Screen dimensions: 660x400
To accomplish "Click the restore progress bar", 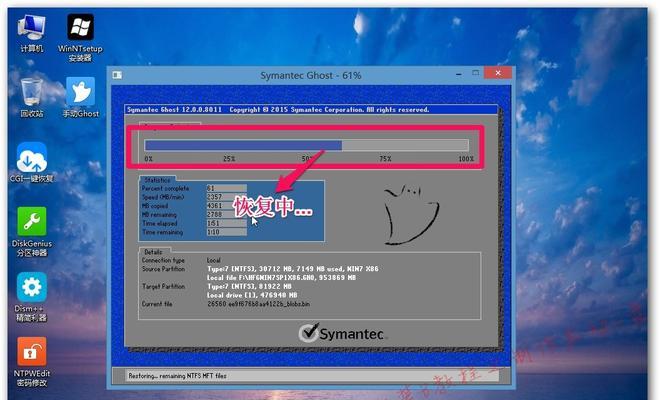I will pyautogui.click(x=306, y=146).
